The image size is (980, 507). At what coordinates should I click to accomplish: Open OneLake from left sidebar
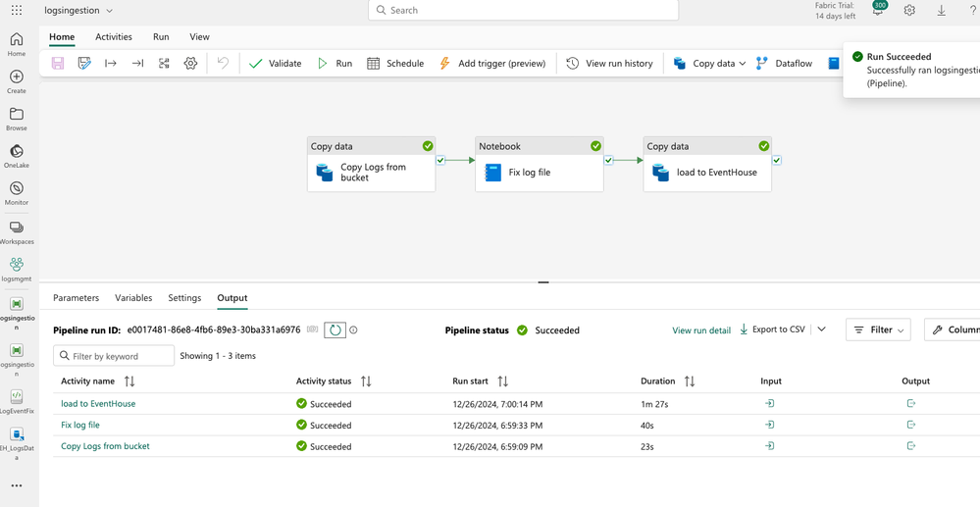(x=17, y=156)
